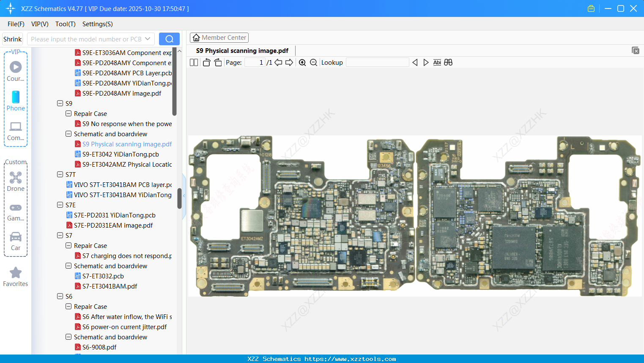Viewport: 644px width, 363px height.
Task: Collapse the S9 Repair Case folder
Action: tap(69, 113)
